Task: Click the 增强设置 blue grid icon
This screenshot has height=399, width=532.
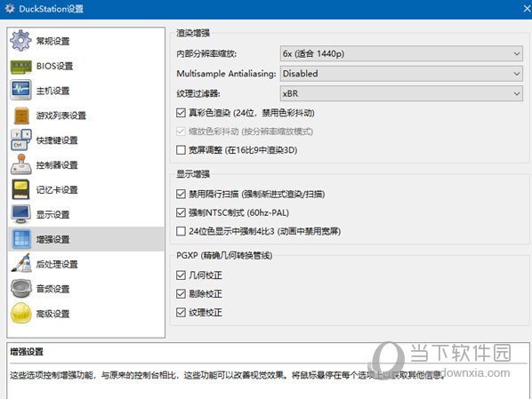Action: (x=21, y=239)
